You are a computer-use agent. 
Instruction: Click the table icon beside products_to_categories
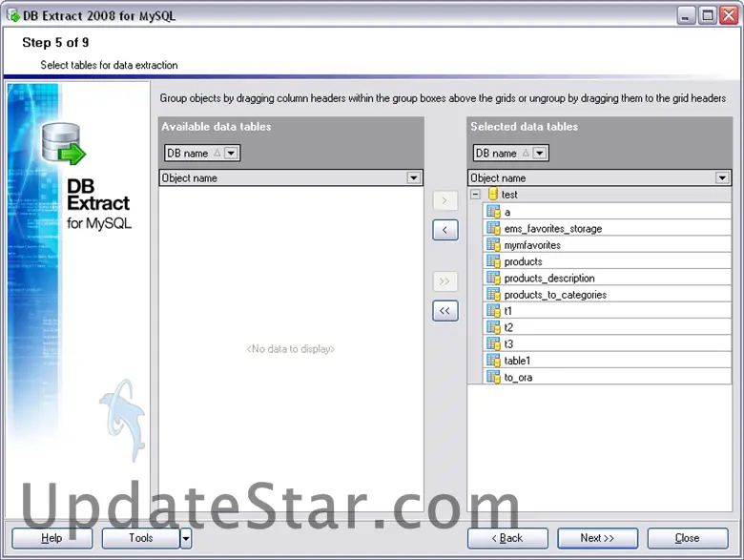493,294
